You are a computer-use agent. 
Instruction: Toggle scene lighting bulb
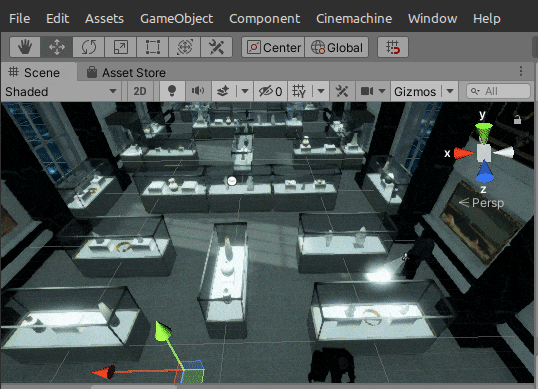click(172, 92)
